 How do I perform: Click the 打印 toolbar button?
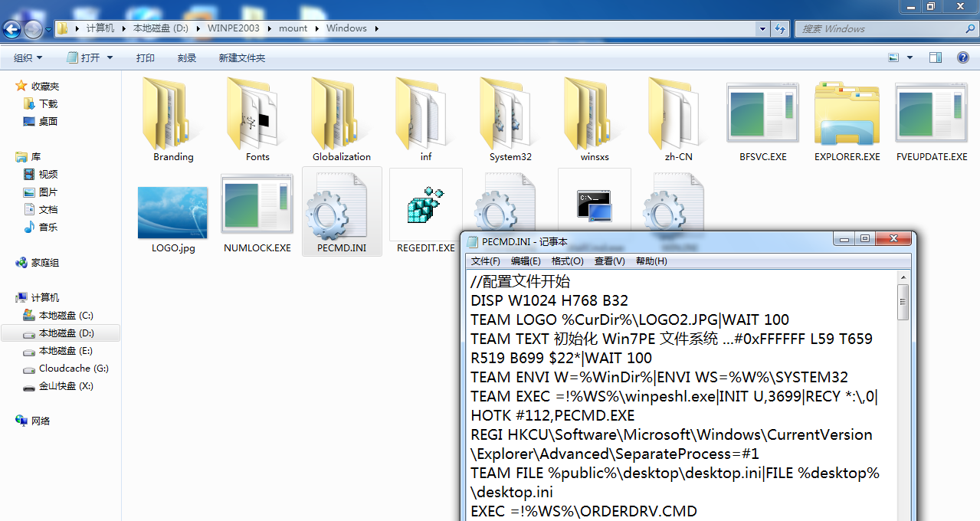click(146, 57)
